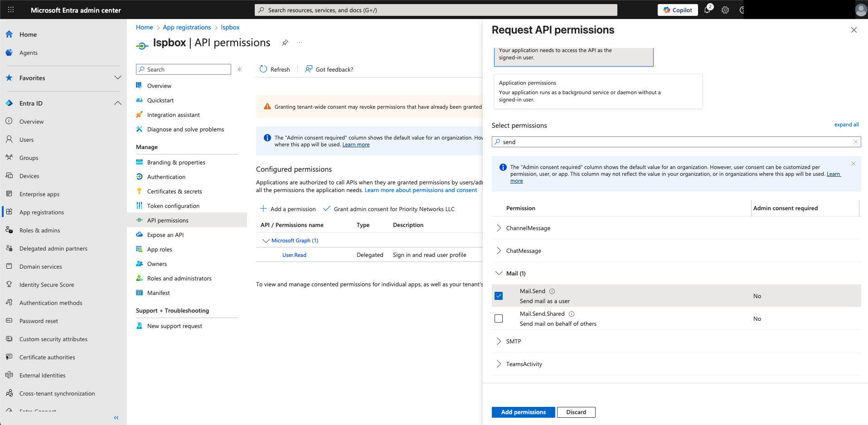
Task: Expand the SMTP permission group
Action: [499, 341]
